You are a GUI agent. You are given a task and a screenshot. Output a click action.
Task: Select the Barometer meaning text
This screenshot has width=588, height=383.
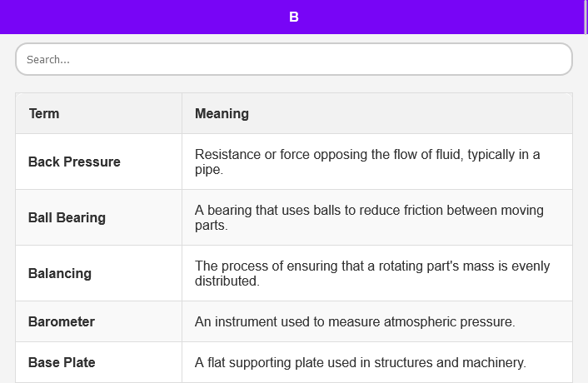[x=355, y=321]
